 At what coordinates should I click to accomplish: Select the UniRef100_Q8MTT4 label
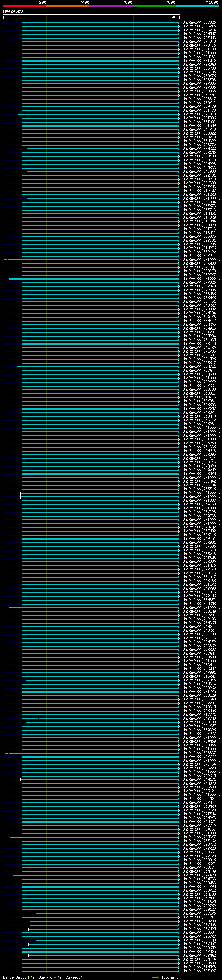pos(199,959)
